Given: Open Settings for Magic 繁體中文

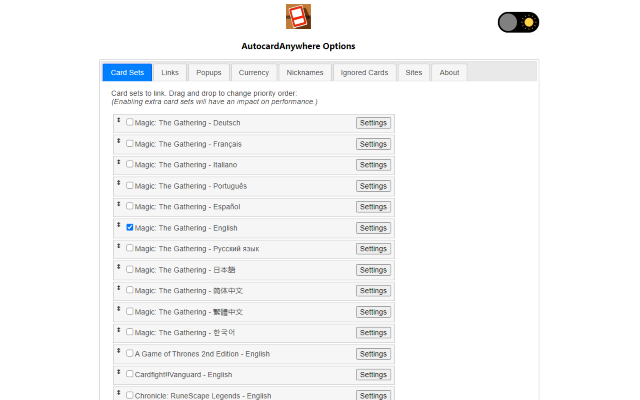Looking at the screenshot, I should [373, 312].
